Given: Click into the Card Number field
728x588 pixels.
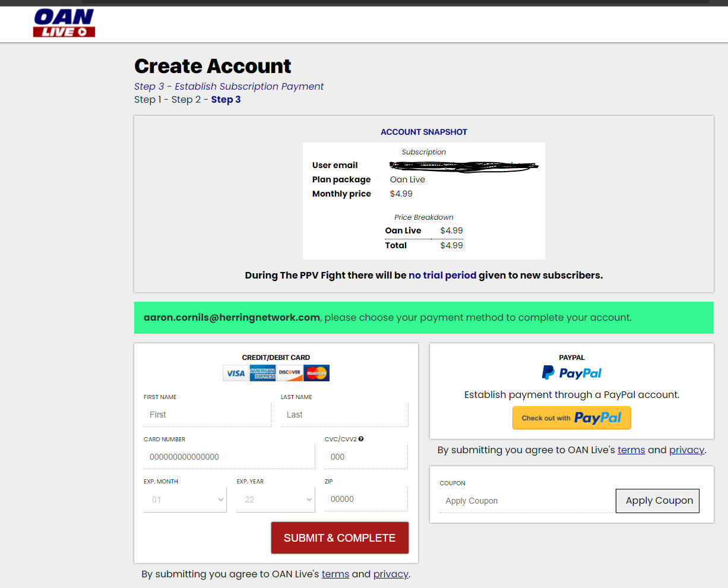Looking at the screenshot, I should pos(229,457).
